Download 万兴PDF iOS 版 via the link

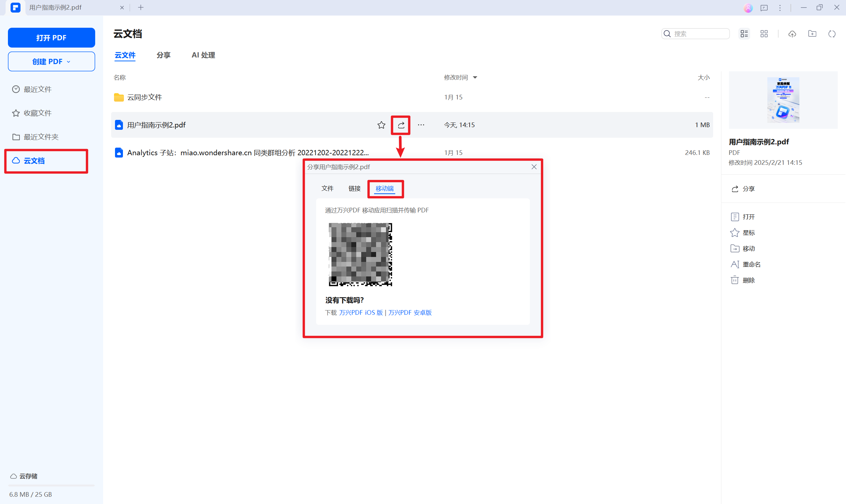[x=361, y=312]
